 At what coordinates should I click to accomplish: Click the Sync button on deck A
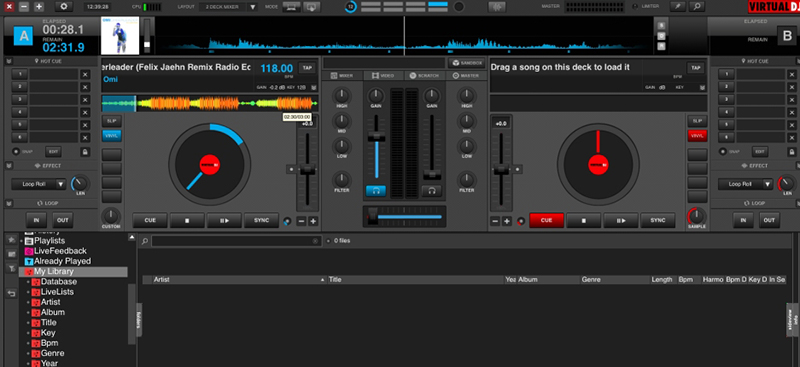pos(261,221)
